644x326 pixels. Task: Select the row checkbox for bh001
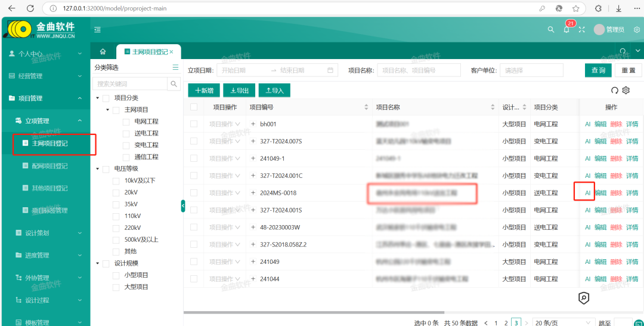pos(194,124)
